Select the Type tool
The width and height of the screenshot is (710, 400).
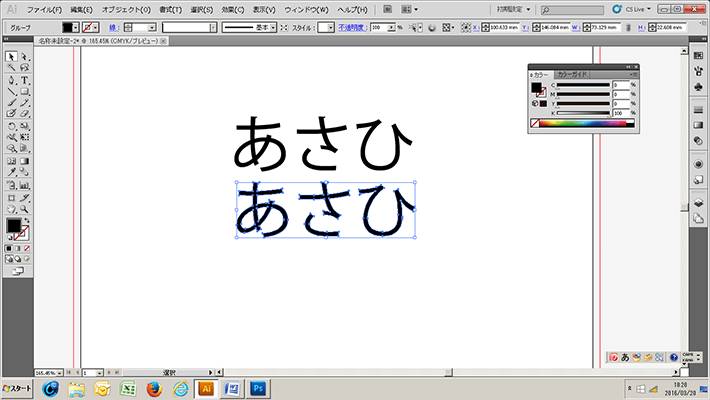click(x=25, y=80)
